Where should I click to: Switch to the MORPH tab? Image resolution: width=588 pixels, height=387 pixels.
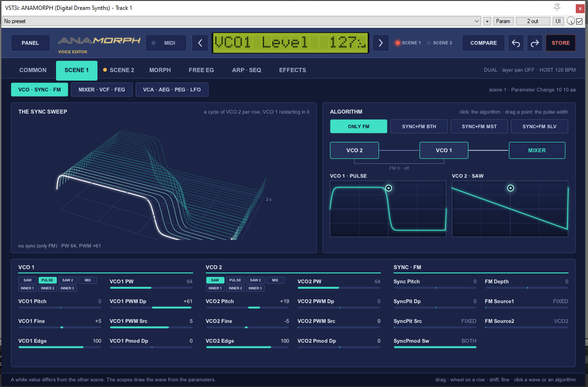[x=160, y=70]
